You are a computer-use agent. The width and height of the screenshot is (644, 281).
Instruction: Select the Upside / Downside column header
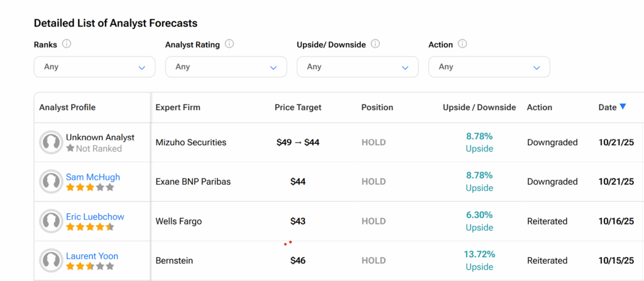pyautogui.click(x=479, y=107)
